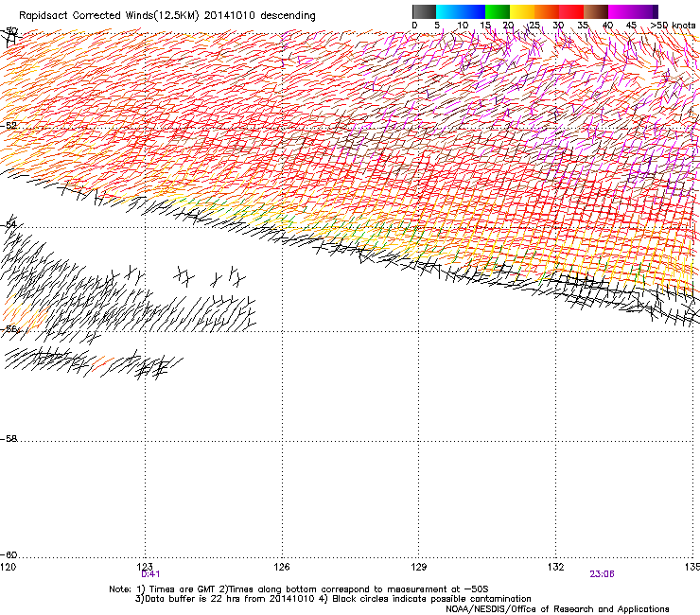700x615 pixels.
Task: Click the cyan 5-10 knots color bar segment
Action: 448,11
